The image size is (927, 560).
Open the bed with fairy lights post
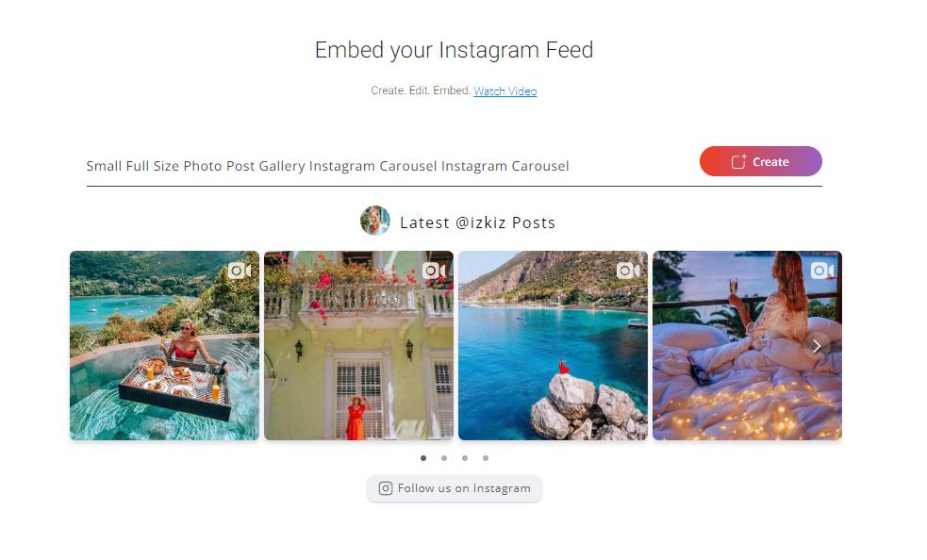(x=747, y=345)
